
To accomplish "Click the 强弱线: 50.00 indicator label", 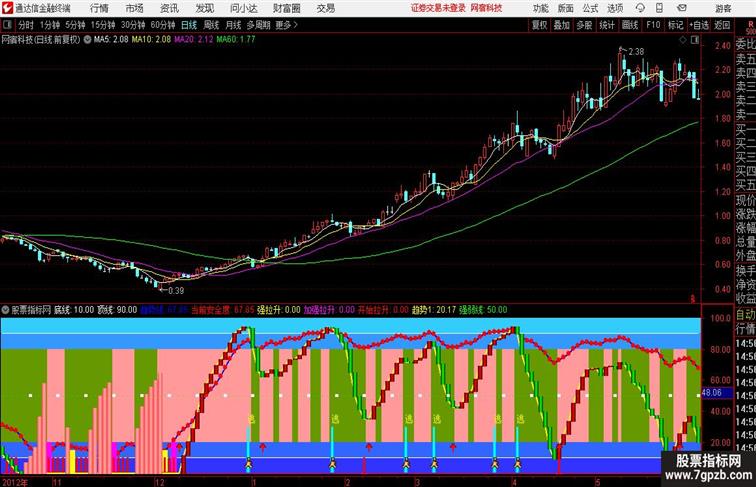I will tap(483, 310).
